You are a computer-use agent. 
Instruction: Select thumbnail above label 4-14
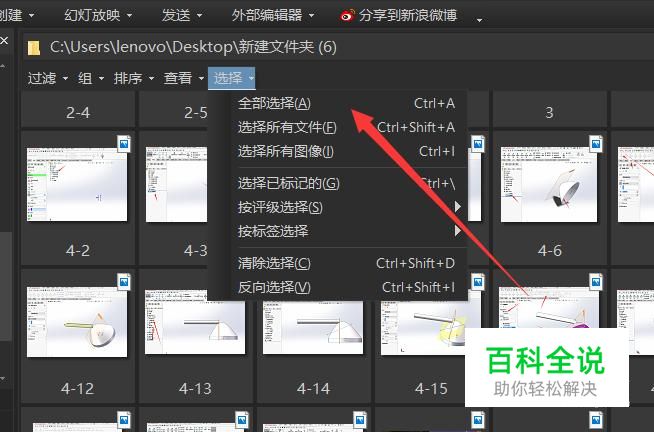coord(313,327)
